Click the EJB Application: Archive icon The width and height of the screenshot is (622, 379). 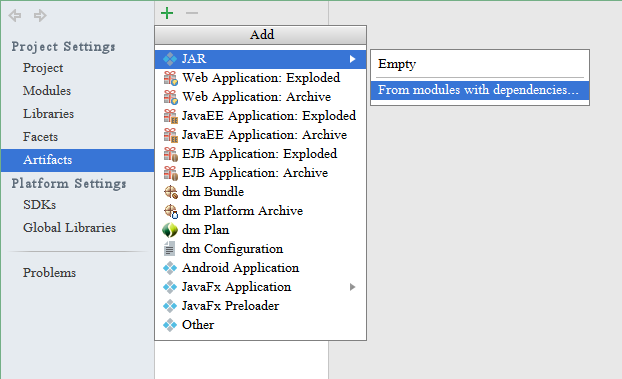[x=171, y=173]
